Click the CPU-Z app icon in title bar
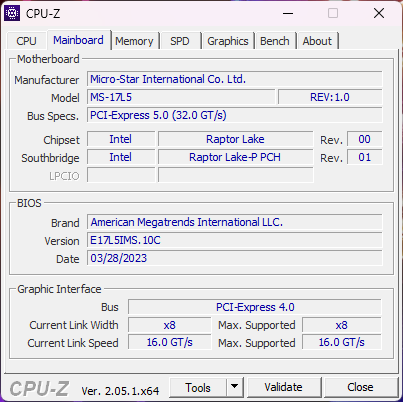The height and width of the screenshot is (402, 403). (x=12, y=13)
